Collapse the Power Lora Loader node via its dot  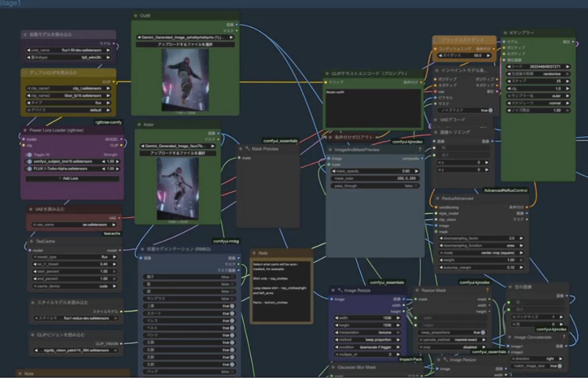click(x=25, y=130)
